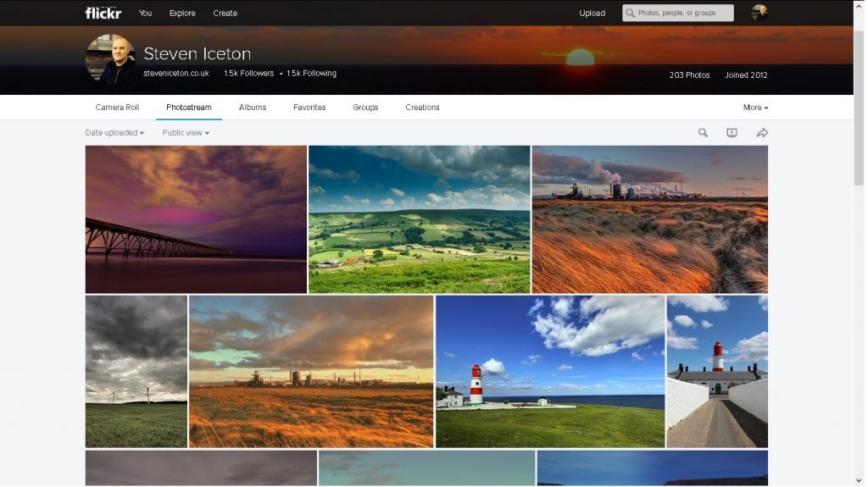Open the second-row factory skyline over golden field photo

[x=311, y=371]
